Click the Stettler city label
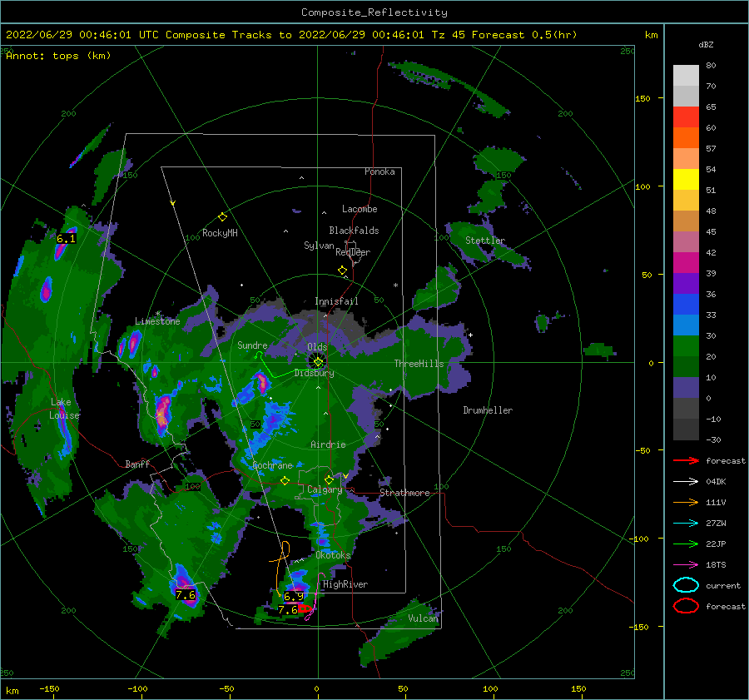This screenshot has height=700, width=749. point(485,241)
